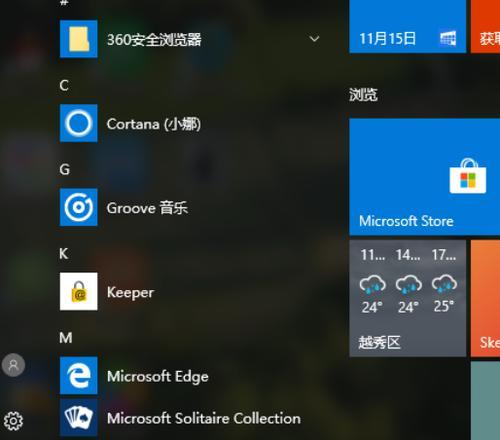The height and width of the screenshot is (440, 500).
Task: Open the Groove 音乐 app icon
Action: (79, 207)
